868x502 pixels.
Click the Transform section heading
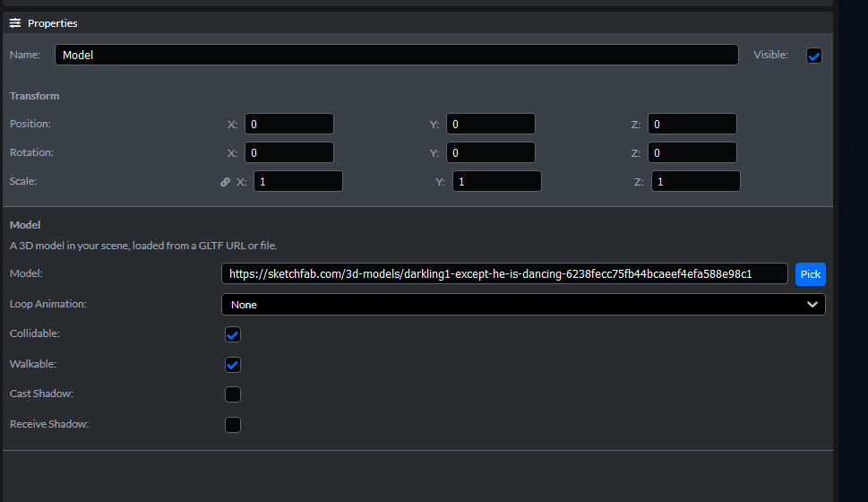click(34, 96)
